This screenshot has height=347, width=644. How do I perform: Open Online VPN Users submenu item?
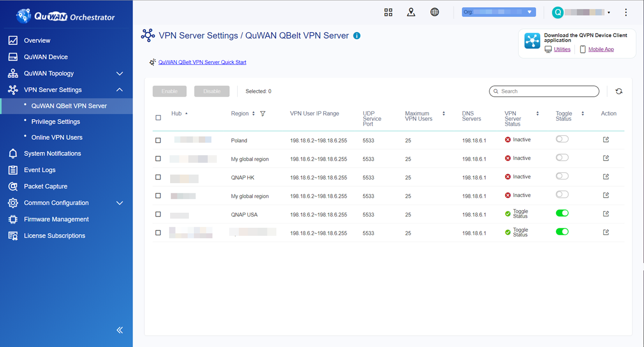click(x=57, y=138)
